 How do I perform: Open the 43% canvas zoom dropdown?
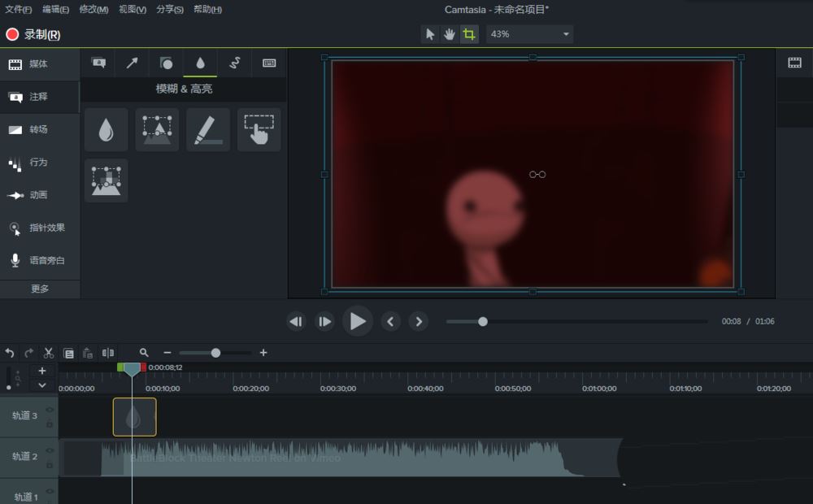pos(529,34)
